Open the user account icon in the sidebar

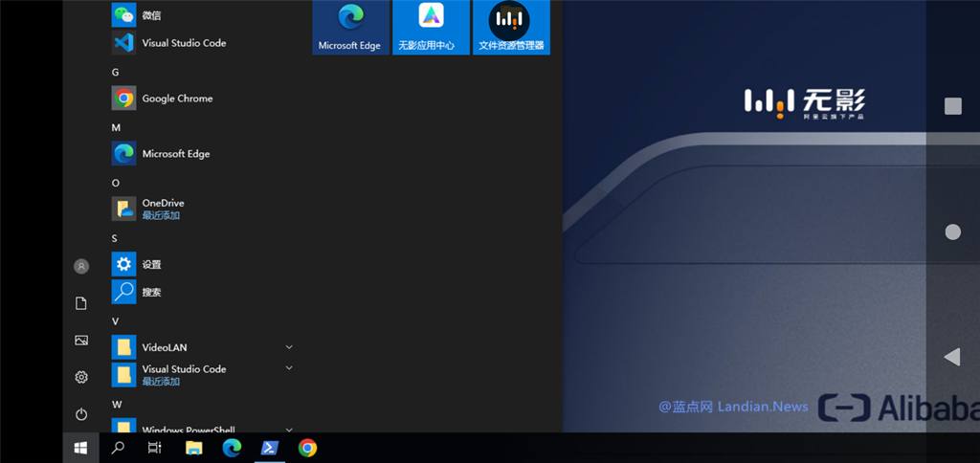[81, 267]
